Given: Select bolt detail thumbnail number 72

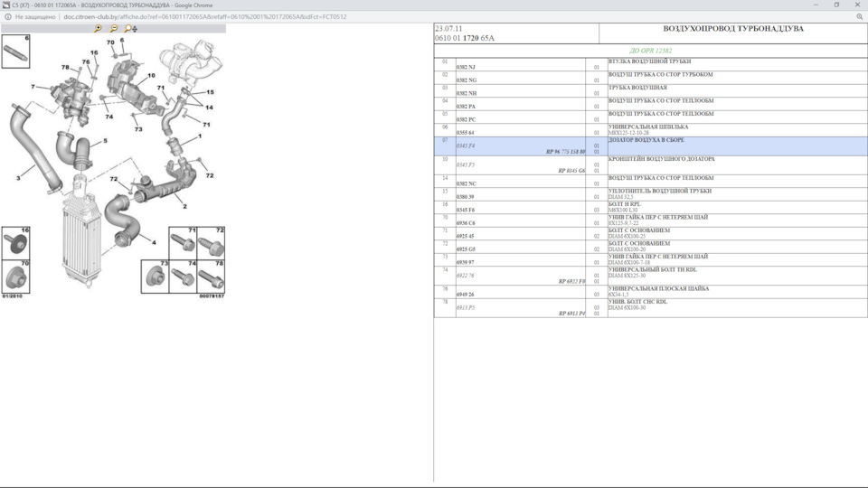Looking at the screenshot, I should 211,243.
